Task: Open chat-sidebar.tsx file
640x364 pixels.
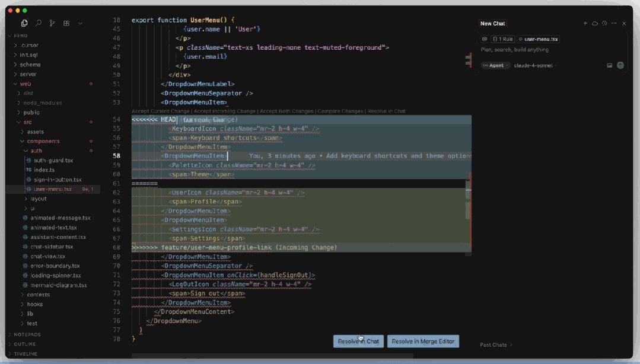Action: (53, 247)
